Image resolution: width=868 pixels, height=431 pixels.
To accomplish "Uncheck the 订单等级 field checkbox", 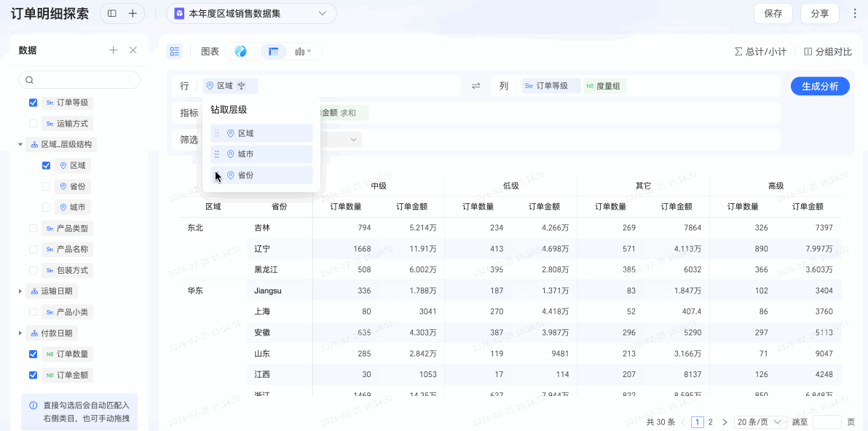I will click(x=33, y=103).
